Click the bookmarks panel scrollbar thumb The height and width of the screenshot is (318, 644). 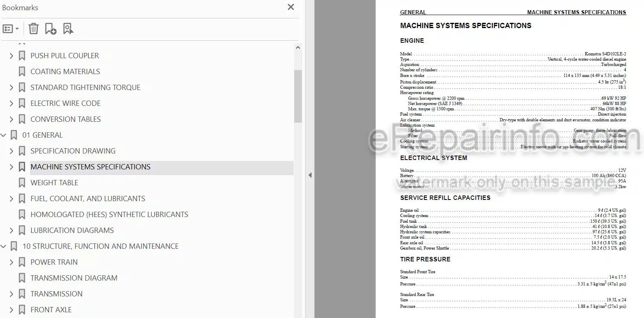coord(298,96)
